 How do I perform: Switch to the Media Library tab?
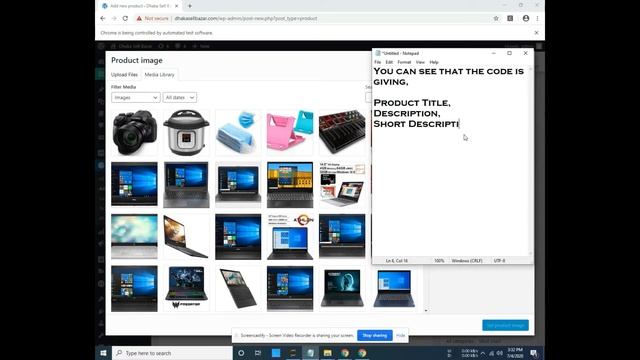point(160,75)
